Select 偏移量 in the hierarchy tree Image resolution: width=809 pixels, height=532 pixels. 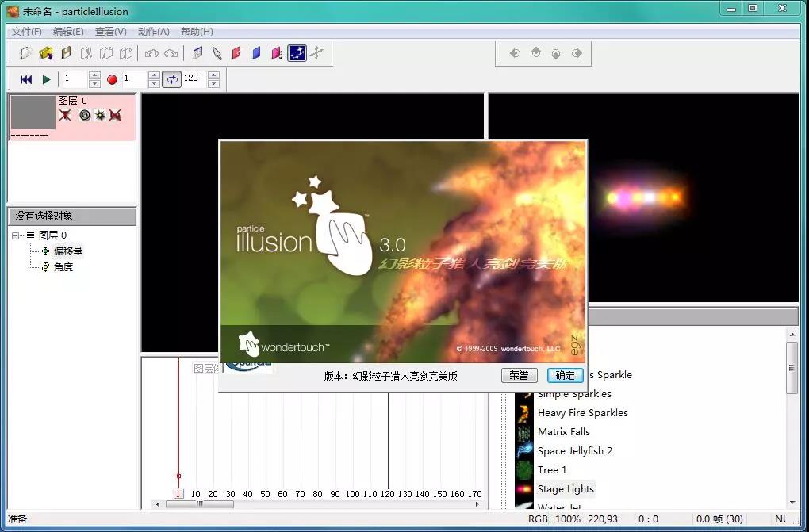click(x=68, y=251)
